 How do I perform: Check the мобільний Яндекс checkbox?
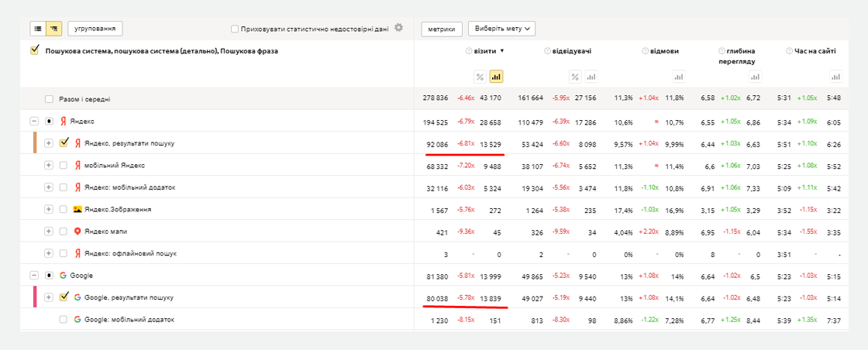point(63,166)
